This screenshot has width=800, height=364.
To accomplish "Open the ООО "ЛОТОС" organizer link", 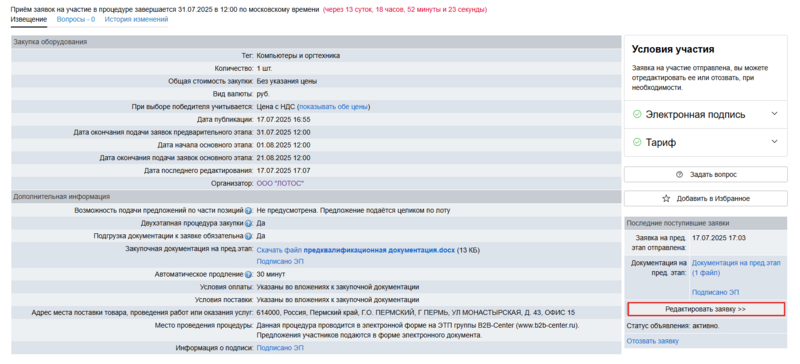I will 280,183.
